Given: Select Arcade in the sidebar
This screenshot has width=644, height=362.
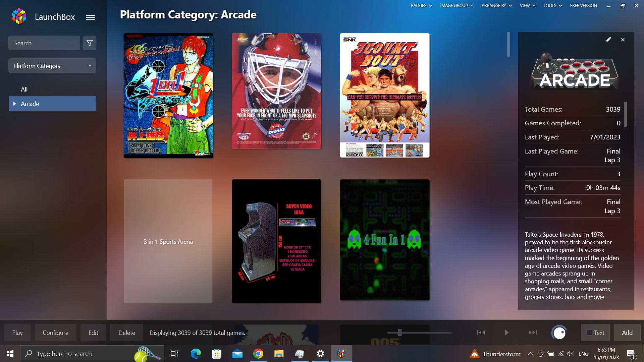Looking at the screenshot, I should (x=52, y=104).
